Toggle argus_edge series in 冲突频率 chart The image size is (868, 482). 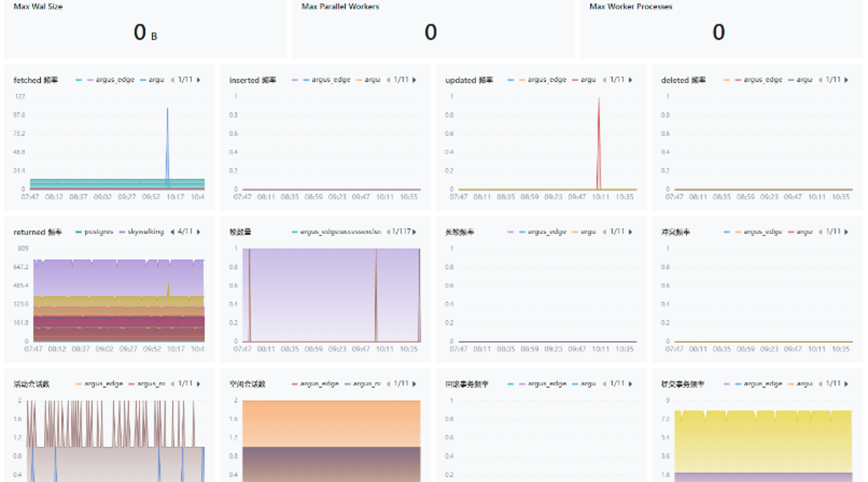pyautogui.click(x=758, y=232)
